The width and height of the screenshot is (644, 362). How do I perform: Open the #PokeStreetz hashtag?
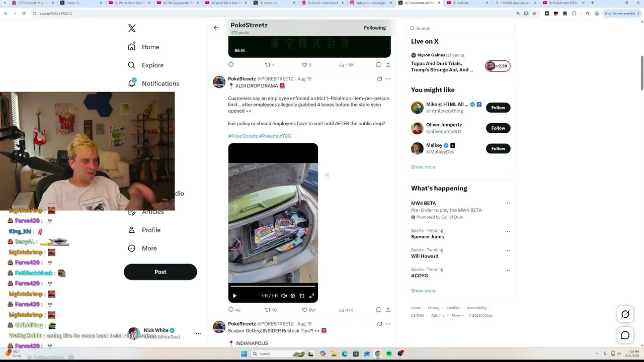point(243,136)
